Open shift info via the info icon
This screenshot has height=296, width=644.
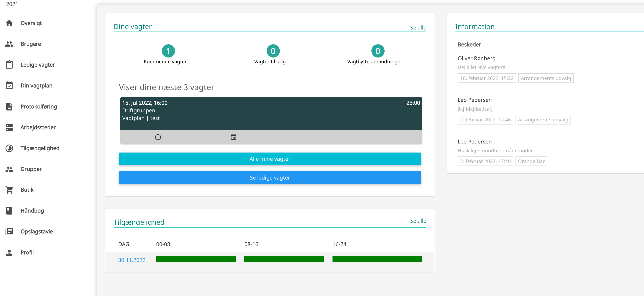coord(158,137)
